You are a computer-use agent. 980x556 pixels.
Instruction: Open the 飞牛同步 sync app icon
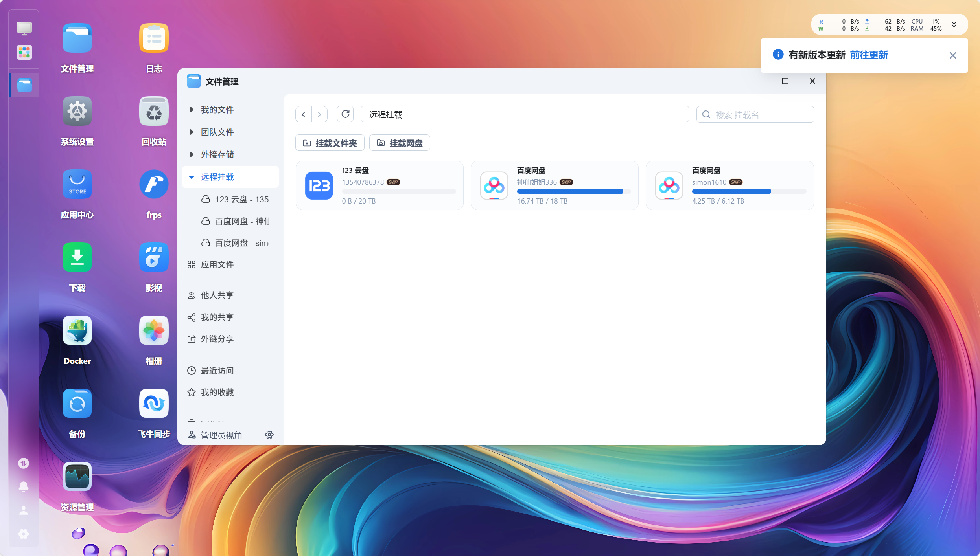pyautogui.click(x=154, y=404)
